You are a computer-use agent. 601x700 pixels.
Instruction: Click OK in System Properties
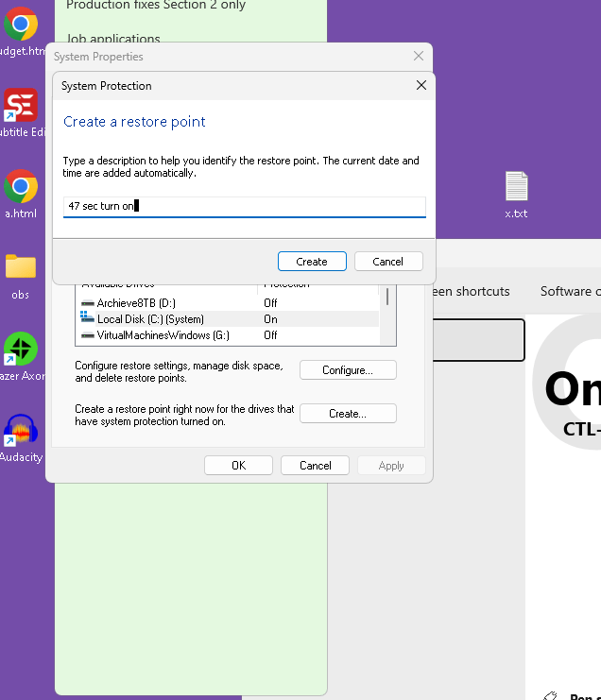click(x=238, y=465)
